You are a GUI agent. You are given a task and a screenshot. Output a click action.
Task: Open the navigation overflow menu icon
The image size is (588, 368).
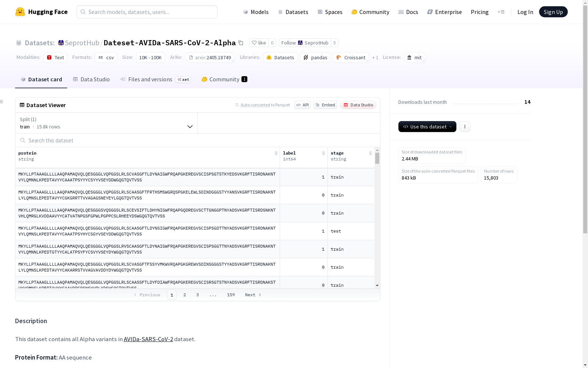click(x=501, y=12)
